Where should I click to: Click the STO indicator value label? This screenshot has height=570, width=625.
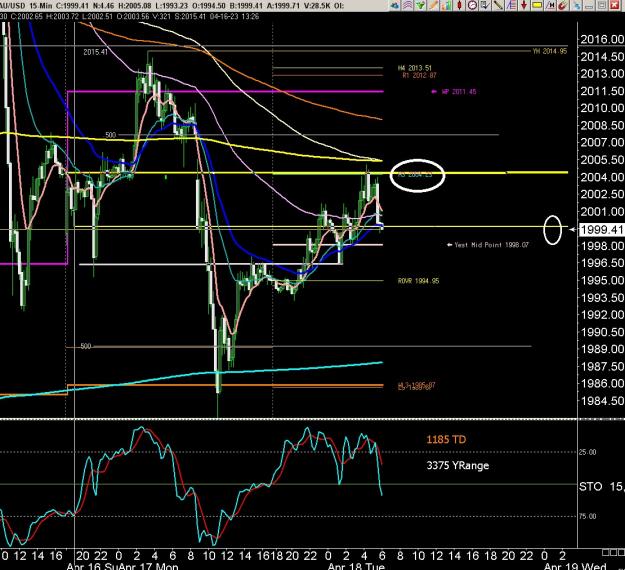pyautogui.click(x=601, y=486)
